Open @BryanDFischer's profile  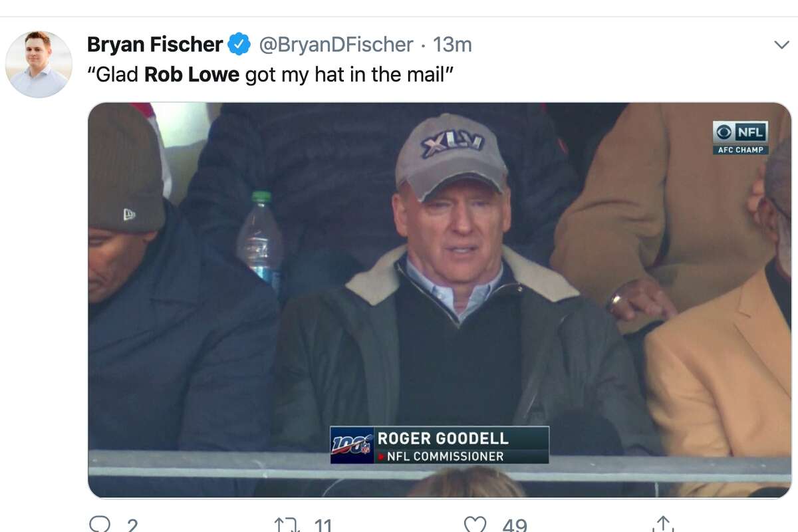click(331, 45)
